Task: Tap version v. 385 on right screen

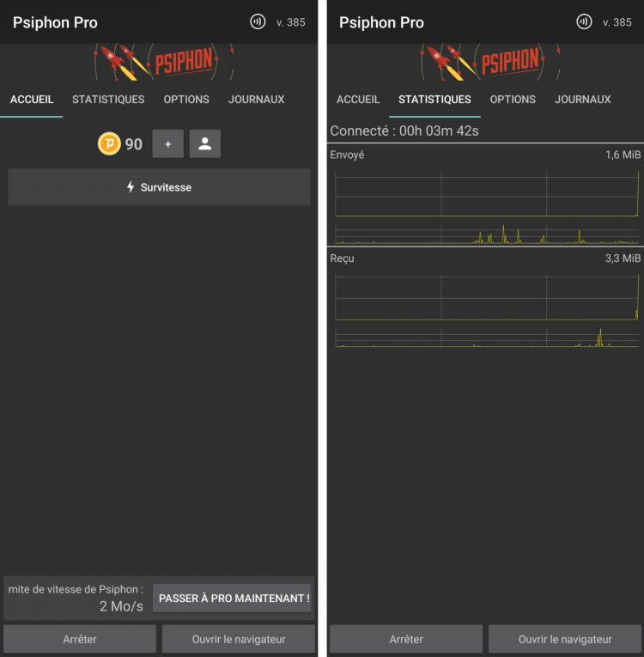Action: tap(617, 22)
